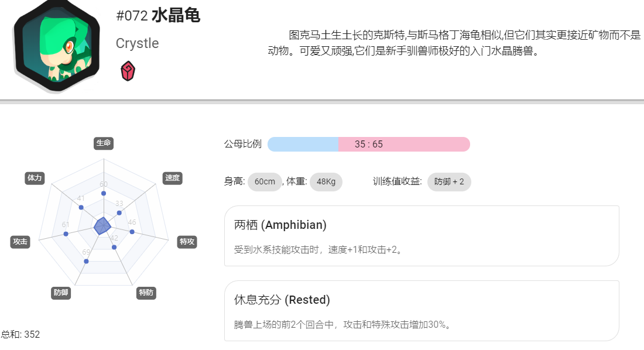Click the 防御 + 2 training yield chip
The image size is (644, 350).
tap(449, 181)
